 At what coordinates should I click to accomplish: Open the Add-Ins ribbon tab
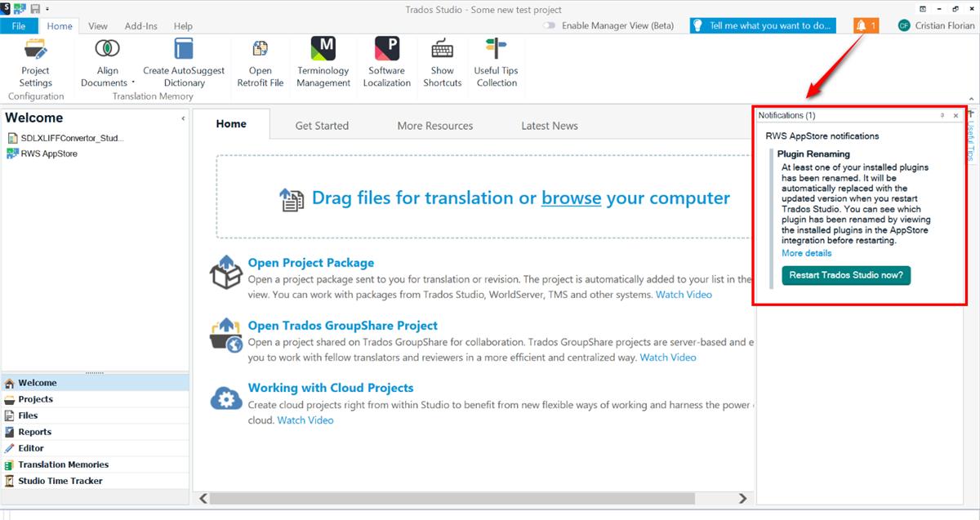pos(140,26)
